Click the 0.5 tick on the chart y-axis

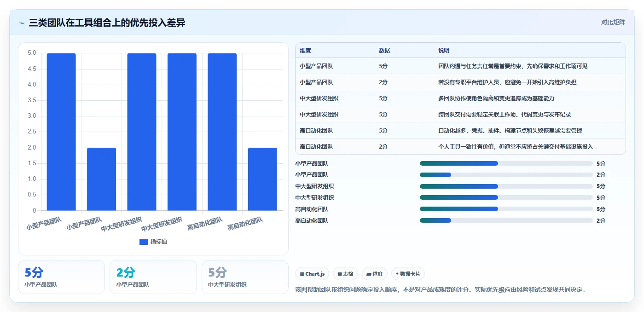click(x=31, y=195)
